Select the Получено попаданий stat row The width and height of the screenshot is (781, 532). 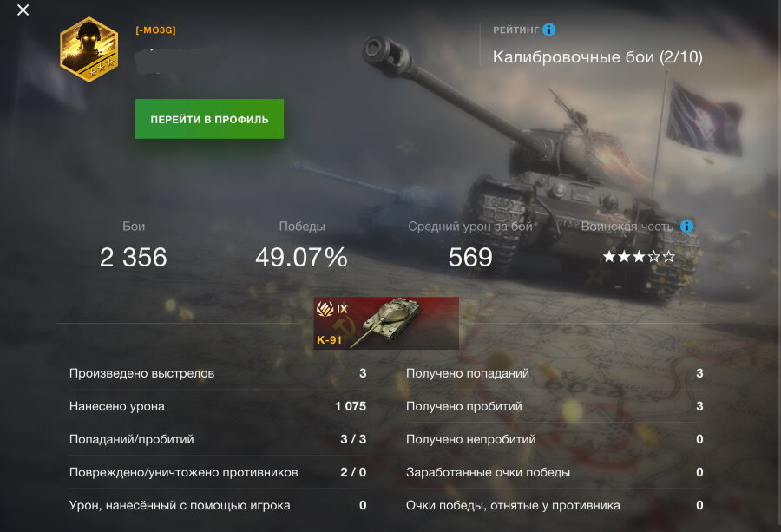pos(555,373)
